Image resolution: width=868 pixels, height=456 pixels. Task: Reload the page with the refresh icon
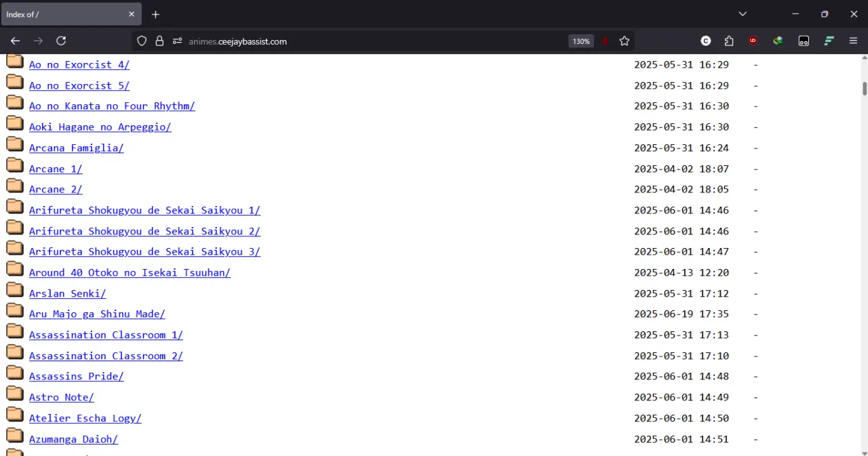[x=61, y=41]
